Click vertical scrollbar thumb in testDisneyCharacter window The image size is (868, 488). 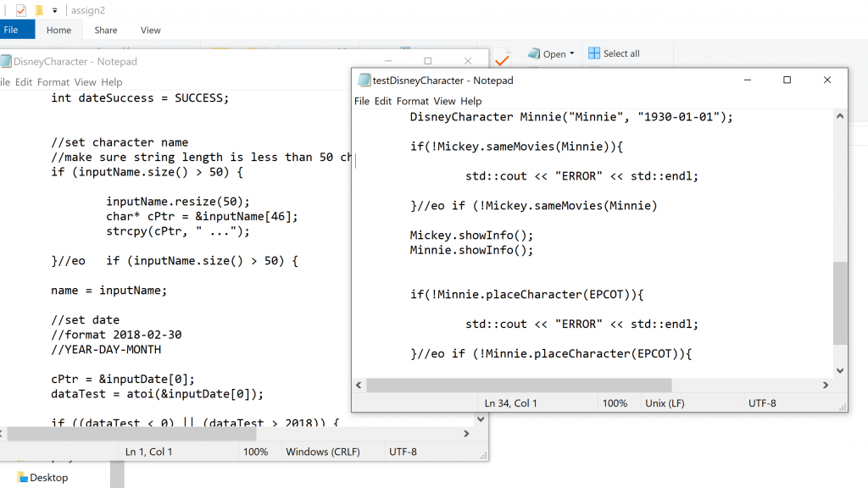(839, 302)
